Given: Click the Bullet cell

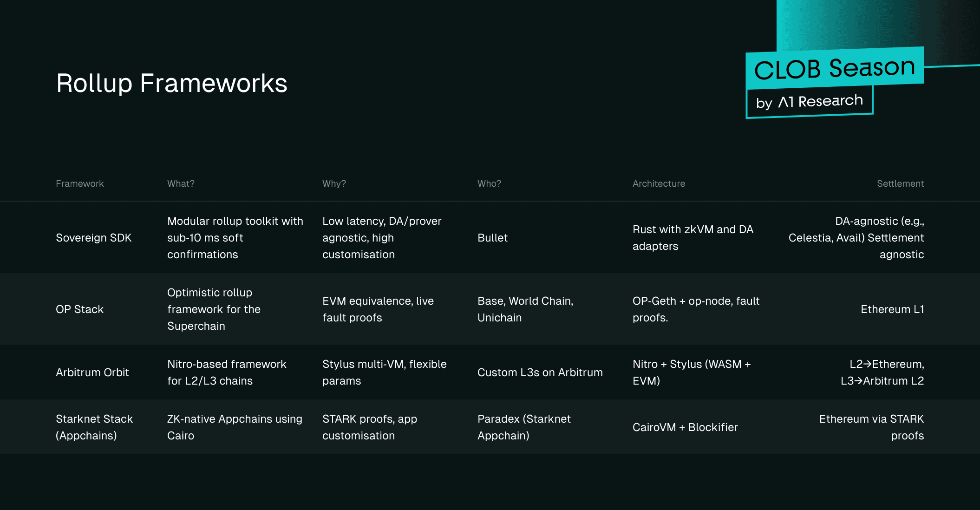Looking at the screenshot, I should click(x=492, y=238).
